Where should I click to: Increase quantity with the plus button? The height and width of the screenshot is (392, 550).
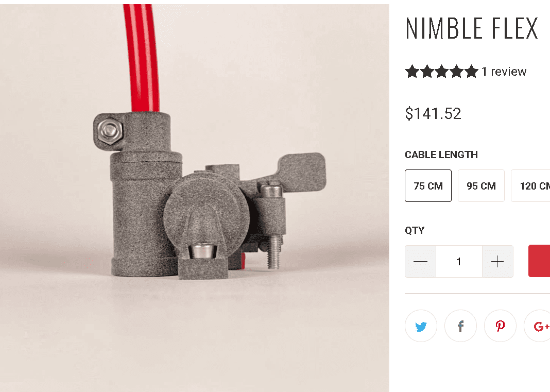[x=497, y=262]
